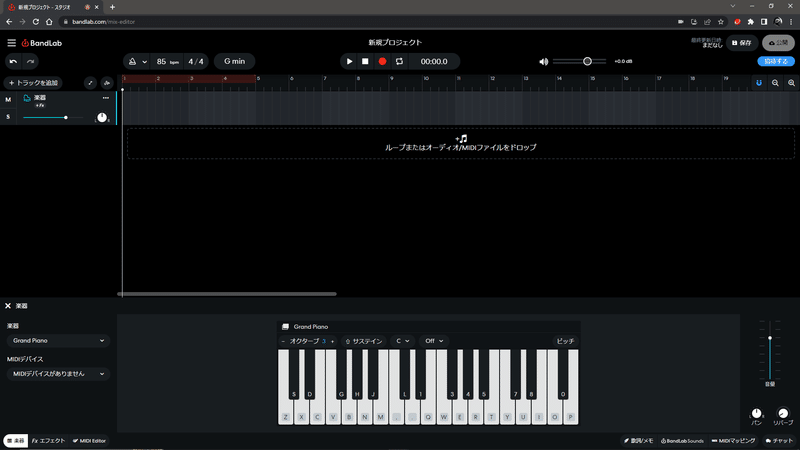Toggle the サステイン sustain button
800x450 pixels.
[x=364, y=341]
